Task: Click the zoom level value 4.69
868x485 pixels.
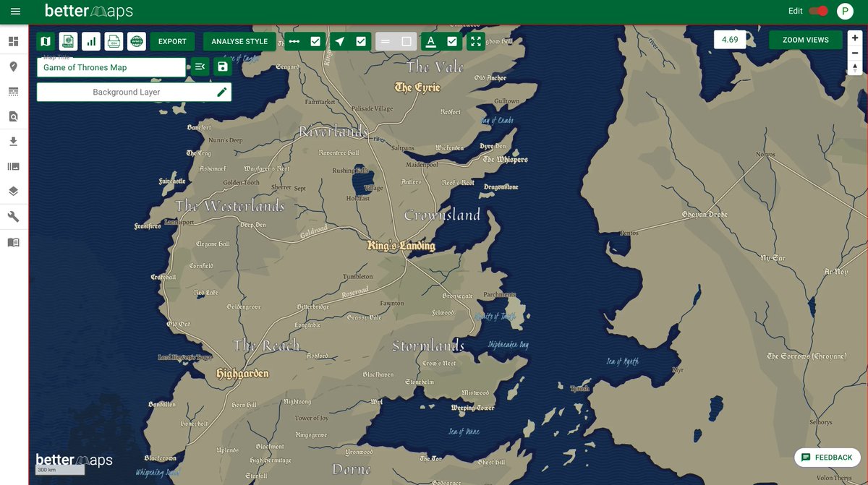Action: [x=730, y=40]
